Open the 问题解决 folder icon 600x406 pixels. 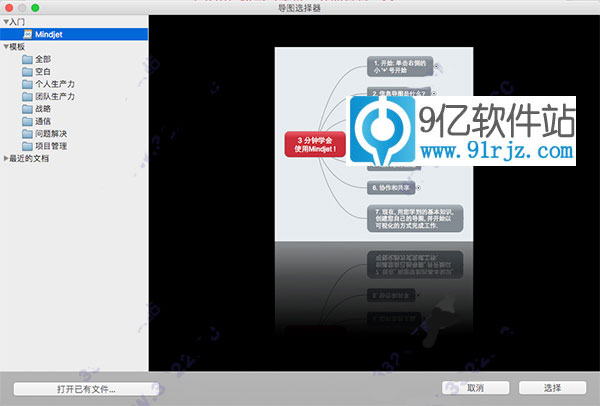pos(27,134)
